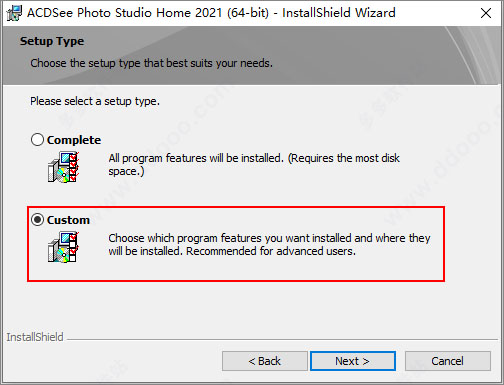504x385 pixels.
Task: Click the "All program features will be installed" description
Action: [254, 164]
